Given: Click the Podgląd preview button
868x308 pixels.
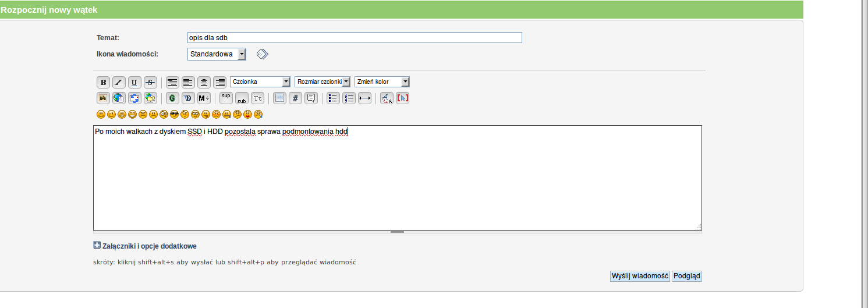Looking at the screenshot, I should pyautogui.click(x=687, y=276).
